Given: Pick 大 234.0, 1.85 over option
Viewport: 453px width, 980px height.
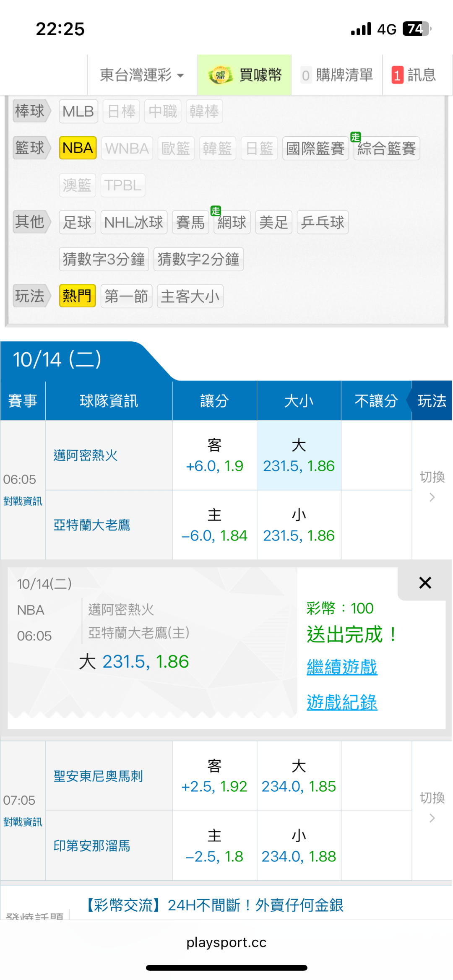Looking at the screenshot, I should 299,776.
